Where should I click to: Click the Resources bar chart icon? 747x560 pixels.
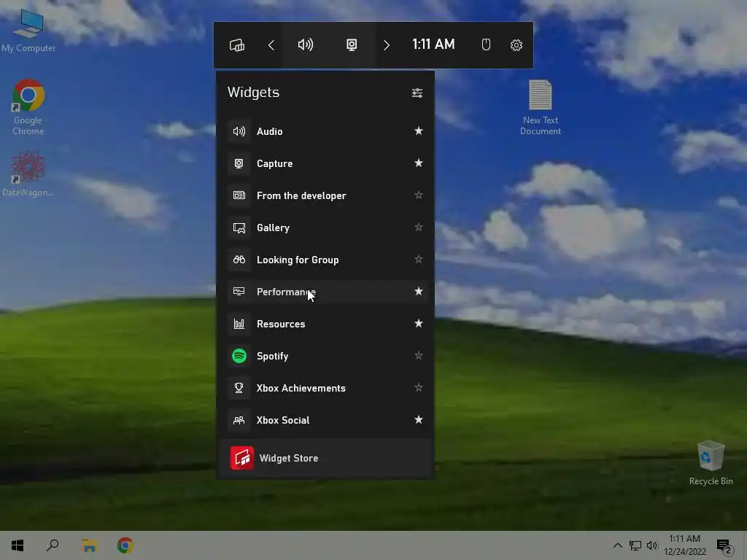coord(239,324)
